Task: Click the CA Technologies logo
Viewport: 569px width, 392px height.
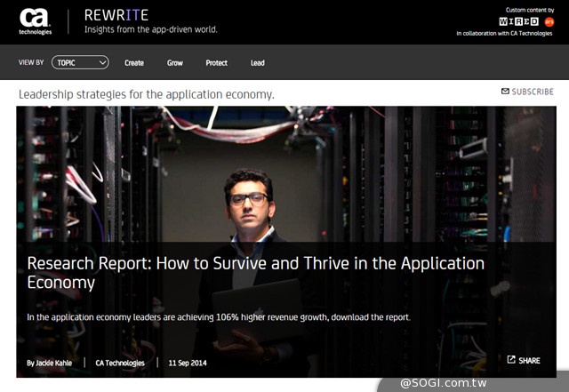Action: click(x=36, y=21)
